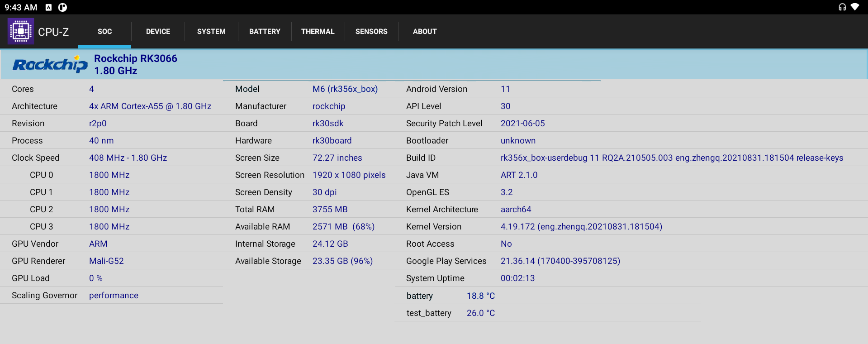Click the Kernel Architecture value aarch64
The image size is (868, 344).
pyautogui.click(x=516, y=210)
